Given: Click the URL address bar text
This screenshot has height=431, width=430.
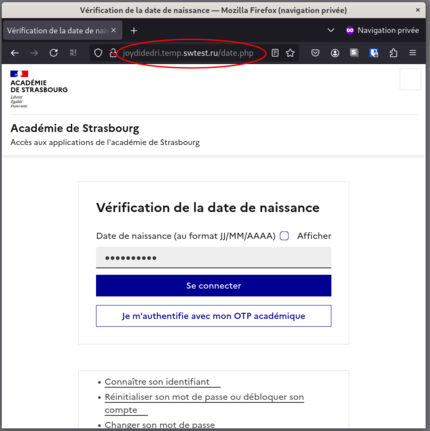Looking at the screenshot, I should (x=188, y=53).
